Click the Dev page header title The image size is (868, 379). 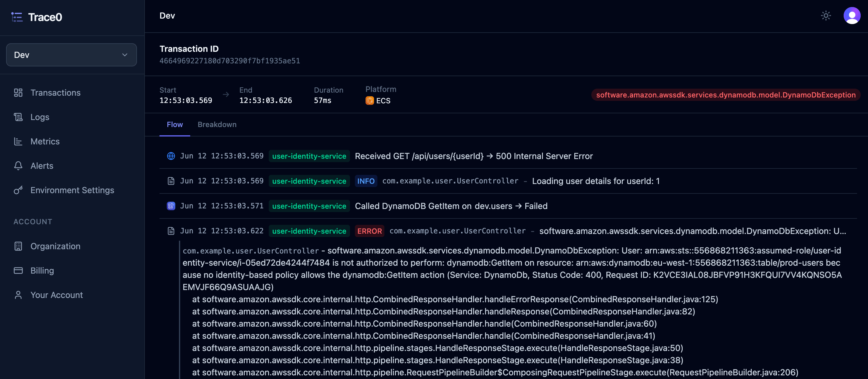point(167,16)
